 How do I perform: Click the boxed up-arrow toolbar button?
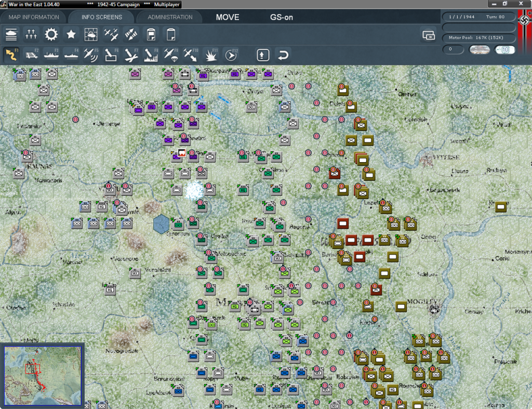[263, 55]
